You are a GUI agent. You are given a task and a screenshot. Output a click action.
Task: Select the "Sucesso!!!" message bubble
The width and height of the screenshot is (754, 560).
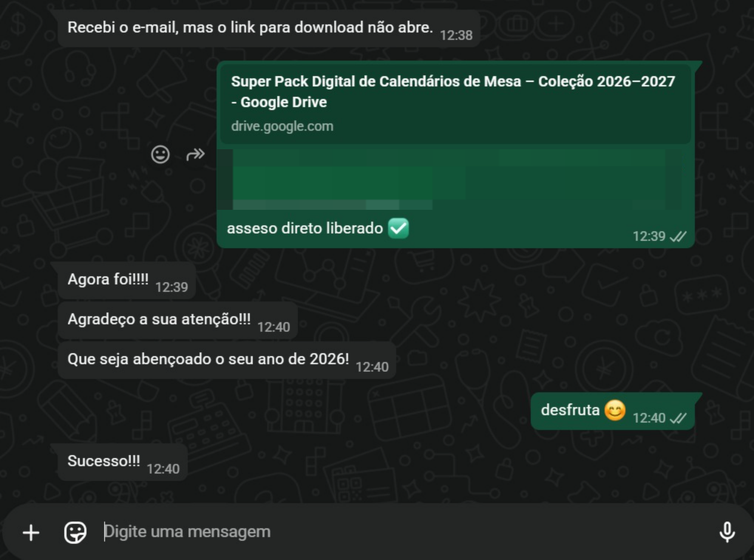[x=103, y=461]
